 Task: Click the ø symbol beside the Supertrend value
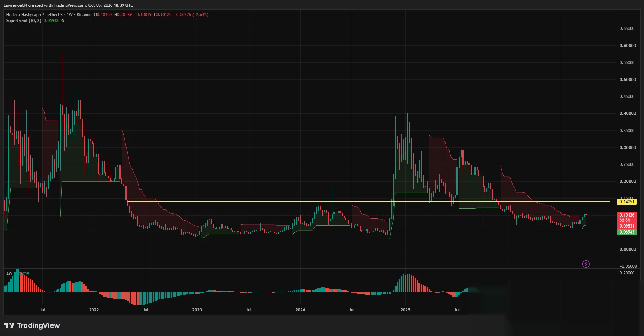click(63, 21)
